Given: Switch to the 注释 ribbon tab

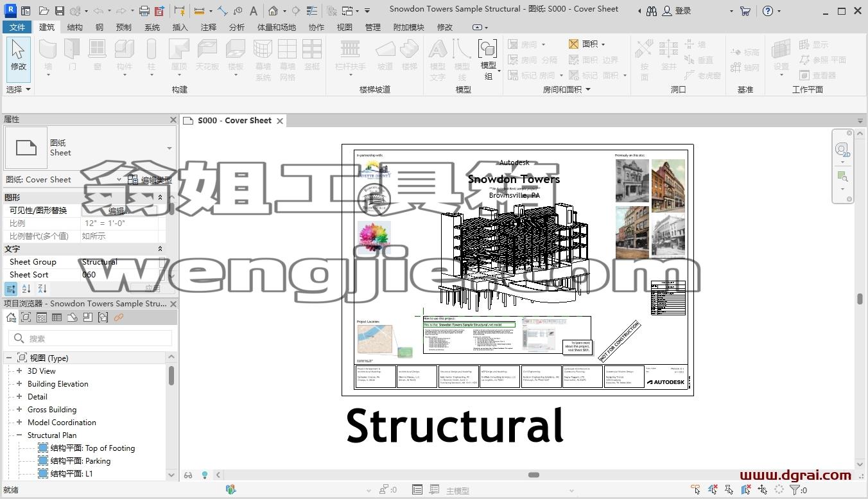Looking at the screenshot, I should click(209, 27).
